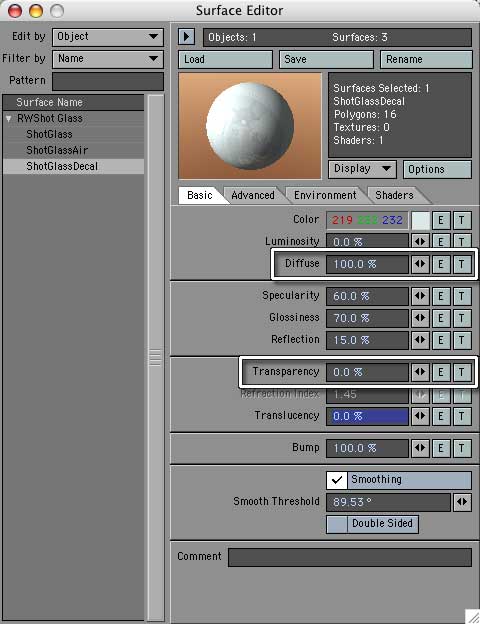Open the Display dropdown menu
The height and width of the screenshot is (624, 480).
(362, 169)
